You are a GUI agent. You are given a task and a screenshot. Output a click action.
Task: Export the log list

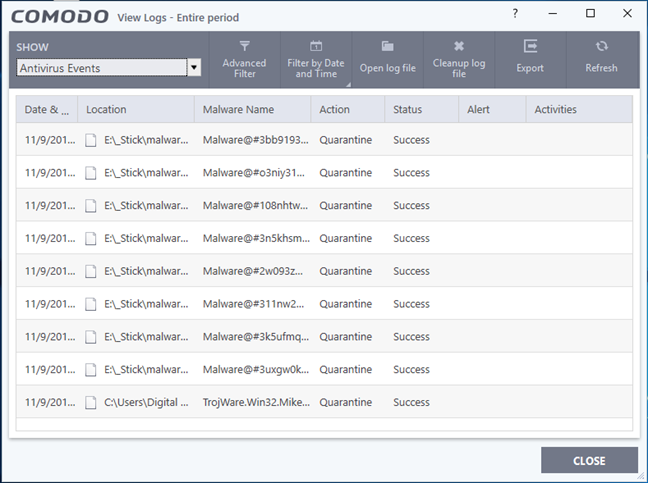530,59
